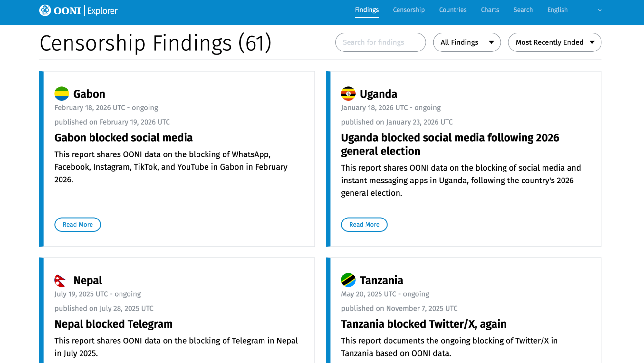Click Read More on the Gabon finding
Image resolution: width=644 pixels, height=363 pixels.
click(x=78, y=225)
